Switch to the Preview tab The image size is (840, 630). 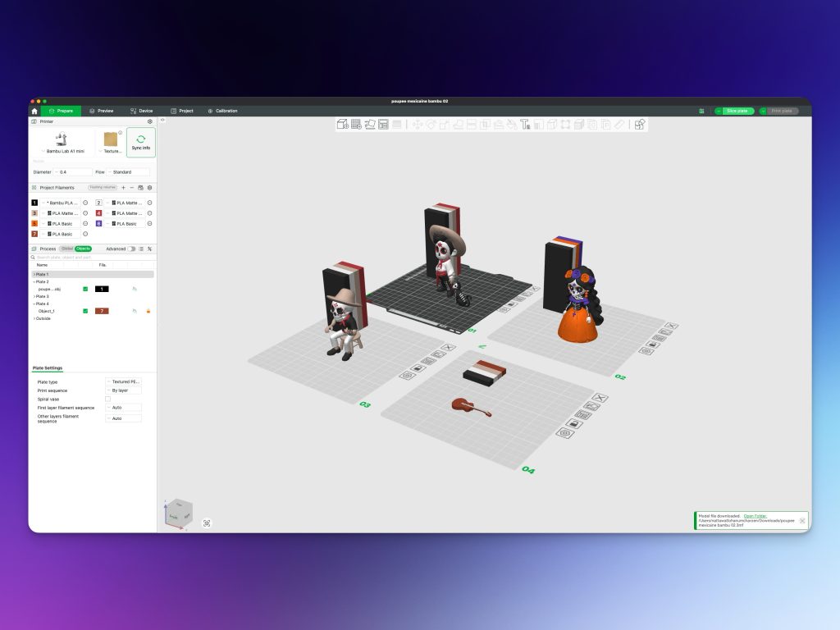tap(102, 111)
